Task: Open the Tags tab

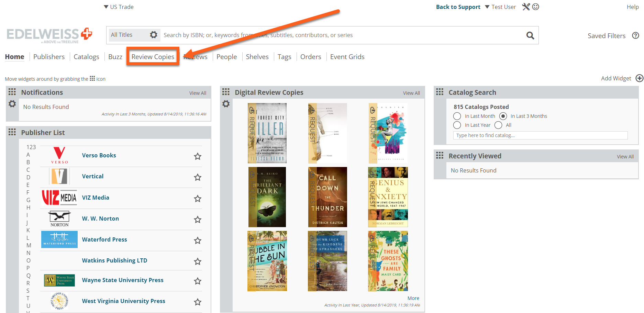Action: 284,57
